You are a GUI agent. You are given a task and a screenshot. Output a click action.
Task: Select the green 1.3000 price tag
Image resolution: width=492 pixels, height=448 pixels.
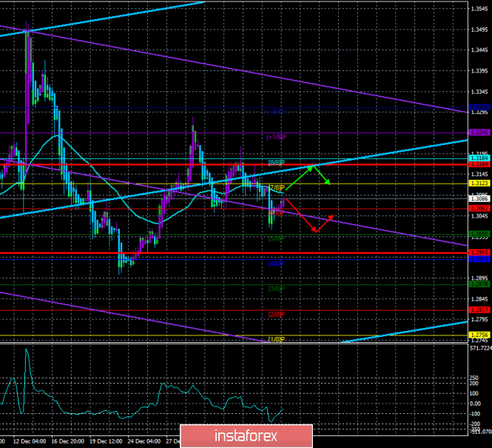(x=479, y=234)
